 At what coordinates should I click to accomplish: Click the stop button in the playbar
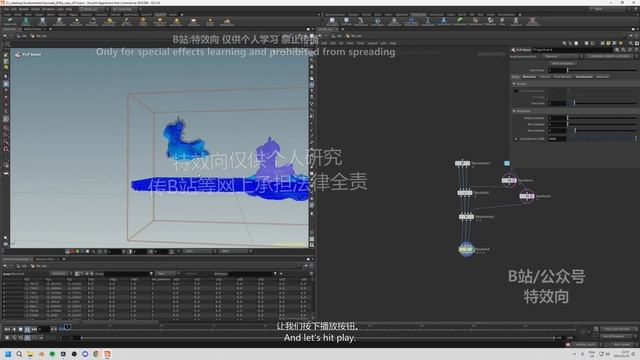[20, 329]
